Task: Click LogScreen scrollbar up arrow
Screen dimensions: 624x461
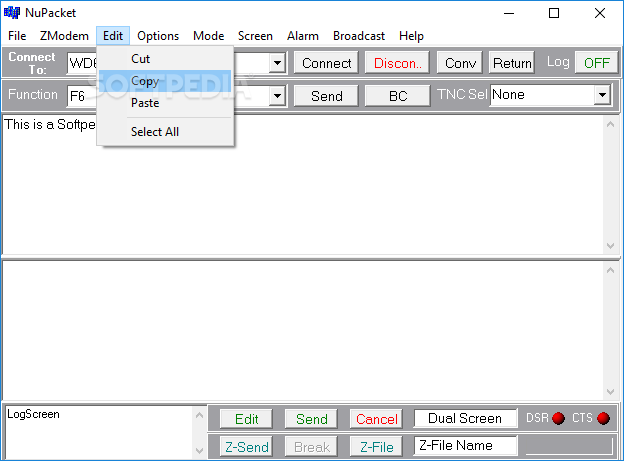Action: 199,416
